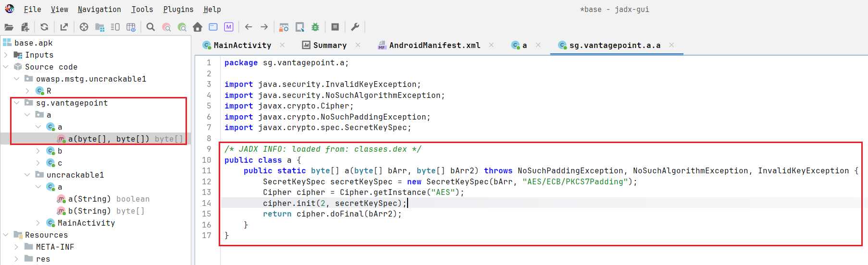Go to main activity home icon
The image size is (868, 265).
[x=198, y=27]
